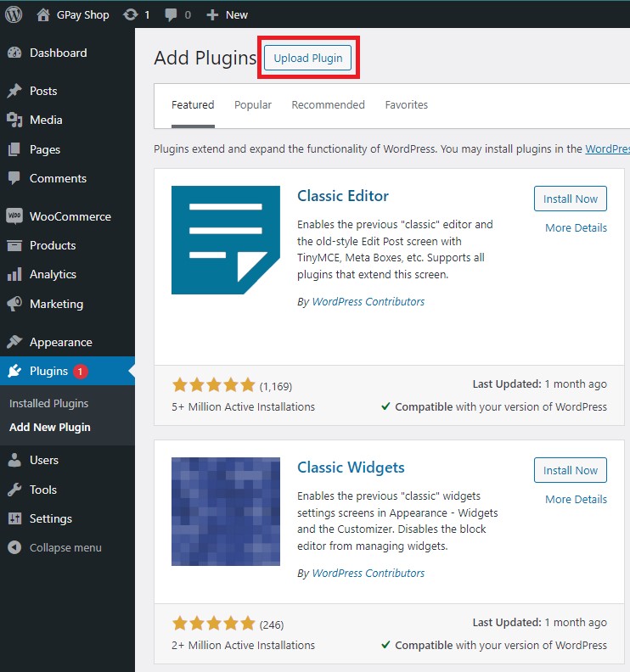Click the Marketing megaphone icon

coord(14,304)
